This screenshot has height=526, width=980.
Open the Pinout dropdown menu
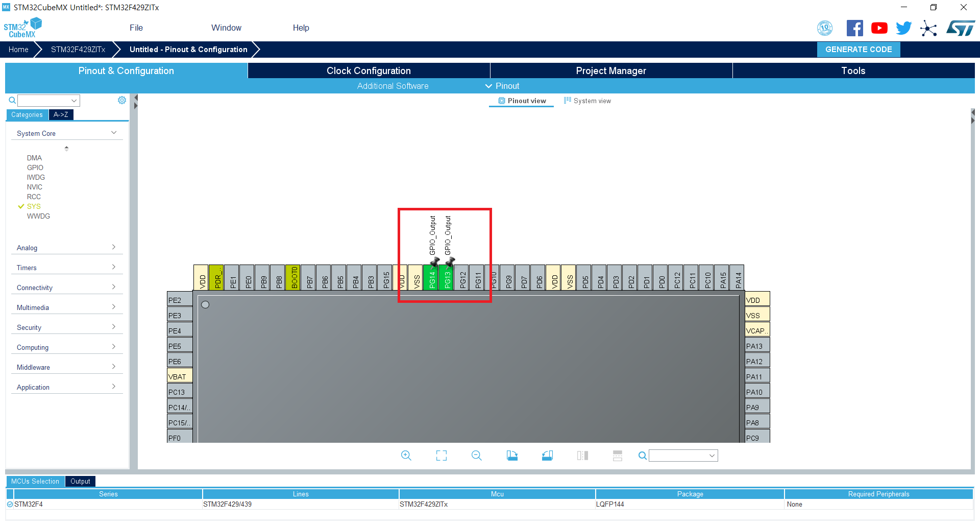(x=502, y=86)
